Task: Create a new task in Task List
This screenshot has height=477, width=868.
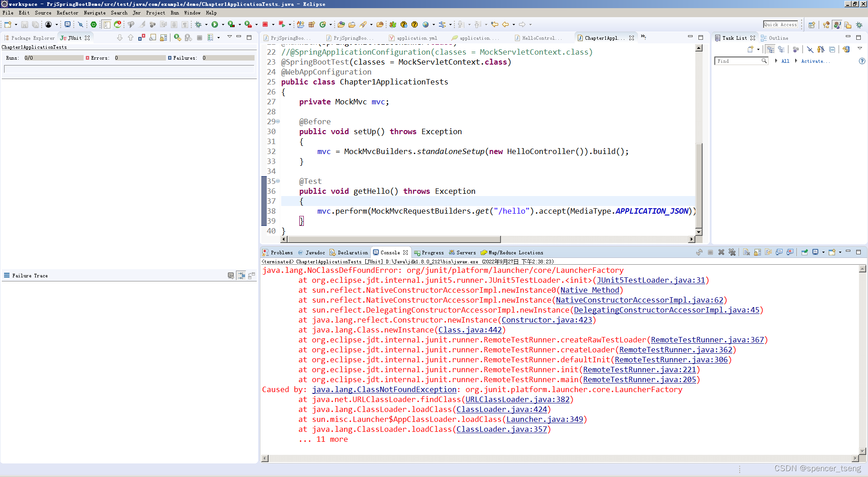Action: pos(750,49)
